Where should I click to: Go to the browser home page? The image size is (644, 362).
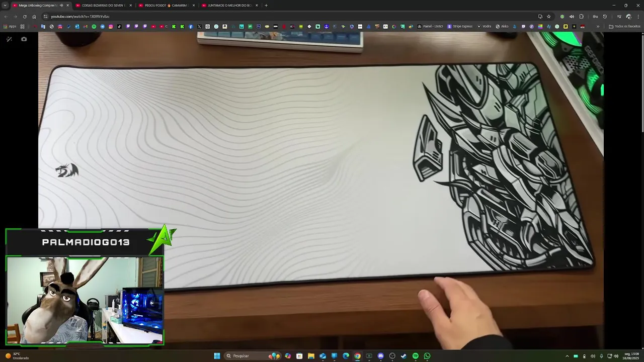[x=34, y=17]
